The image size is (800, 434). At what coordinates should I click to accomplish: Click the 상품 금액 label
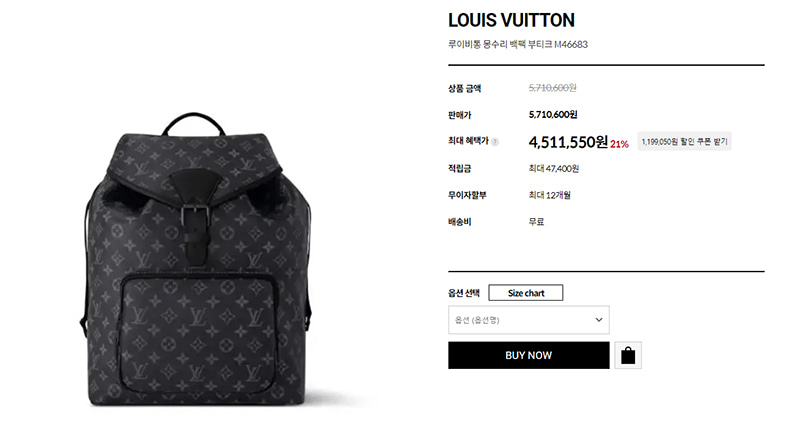click(x=465, y=88)
